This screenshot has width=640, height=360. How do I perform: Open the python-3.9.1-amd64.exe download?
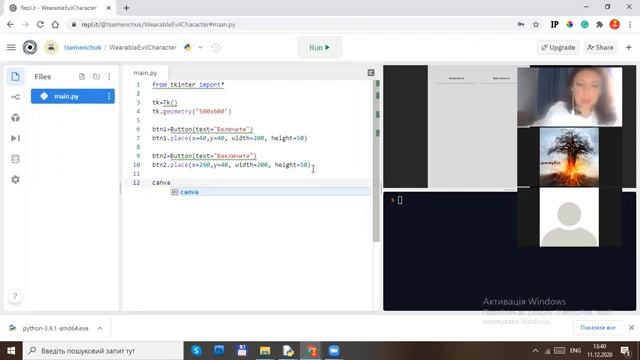click(x=55, y=328)
